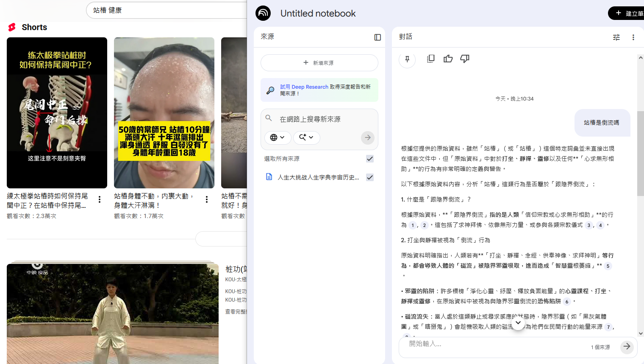Uncheck the 人生大挑战 source checkbox
Viewport: 644px width, 364px height.
(370, 177)
